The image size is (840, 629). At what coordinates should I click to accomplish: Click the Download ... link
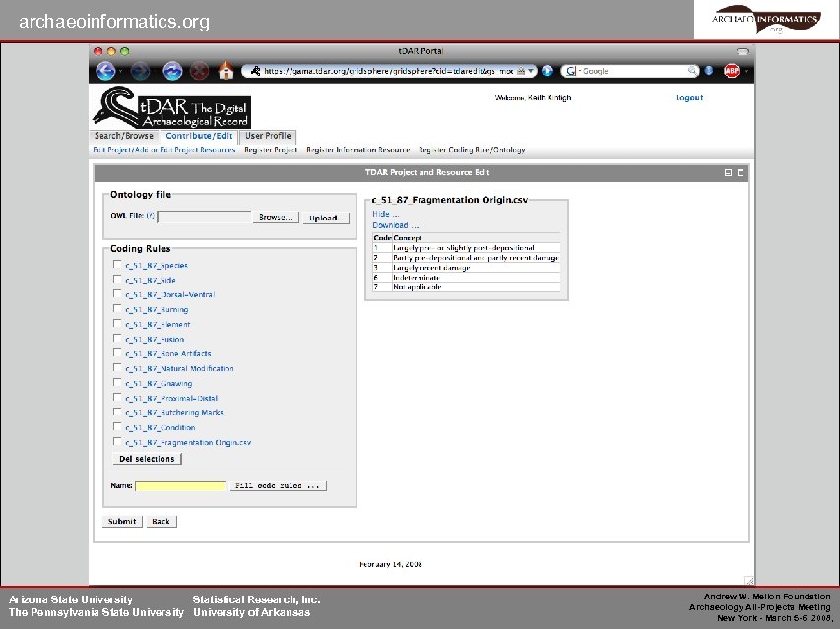click(395, 225)
